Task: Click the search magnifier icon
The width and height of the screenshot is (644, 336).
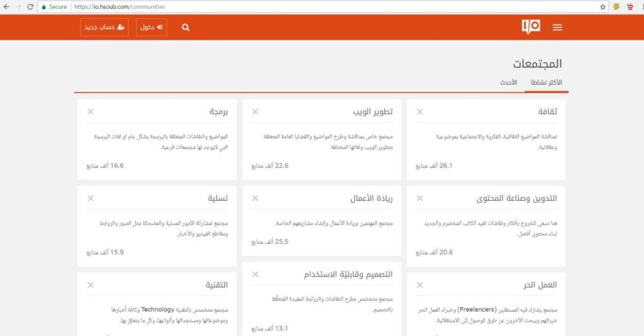Action: (186, 28)
